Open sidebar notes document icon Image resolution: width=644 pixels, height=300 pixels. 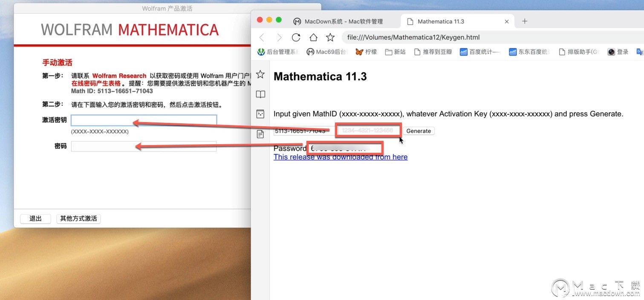(260, 134)
